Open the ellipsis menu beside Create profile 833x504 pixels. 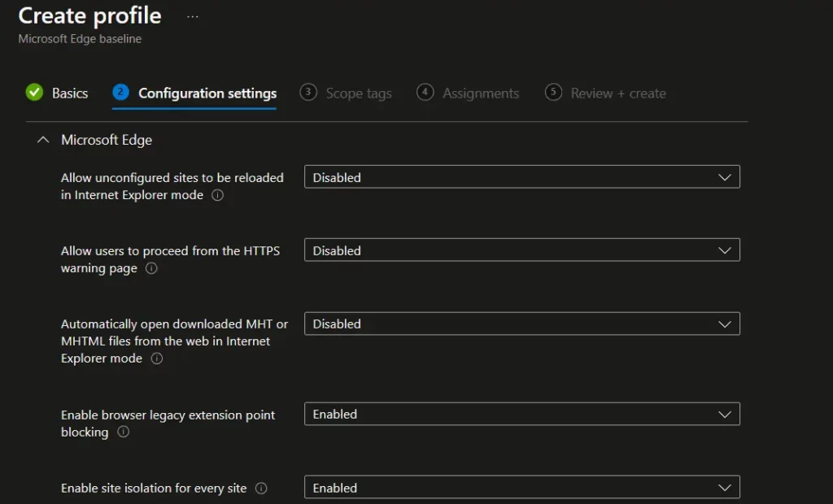[192, 16]
